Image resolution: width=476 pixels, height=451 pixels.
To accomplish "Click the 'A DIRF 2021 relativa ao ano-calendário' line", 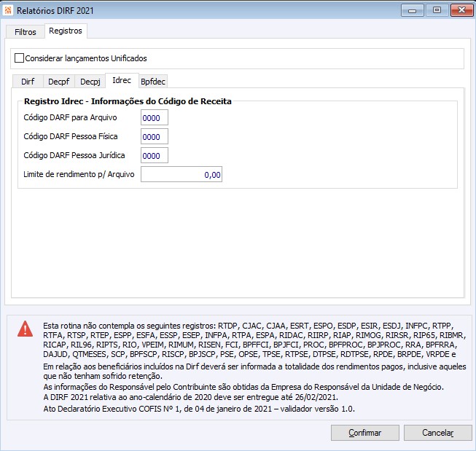I will 191,397.
